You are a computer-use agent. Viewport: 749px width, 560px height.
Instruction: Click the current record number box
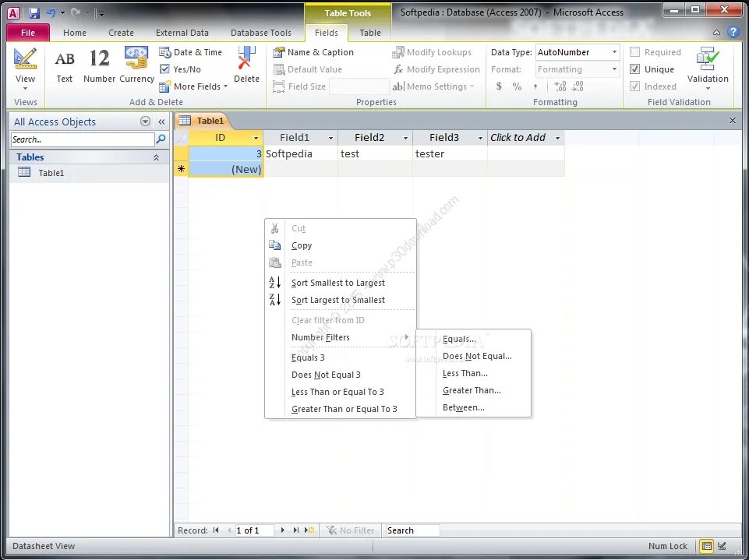pos(255,530)
